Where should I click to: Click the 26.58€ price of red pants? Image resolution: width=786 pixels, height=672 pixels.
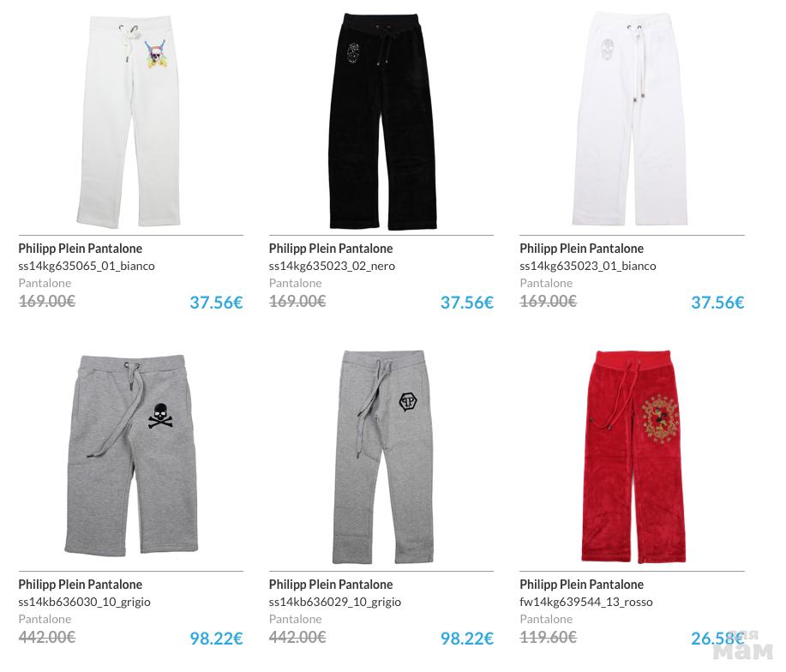717,639
